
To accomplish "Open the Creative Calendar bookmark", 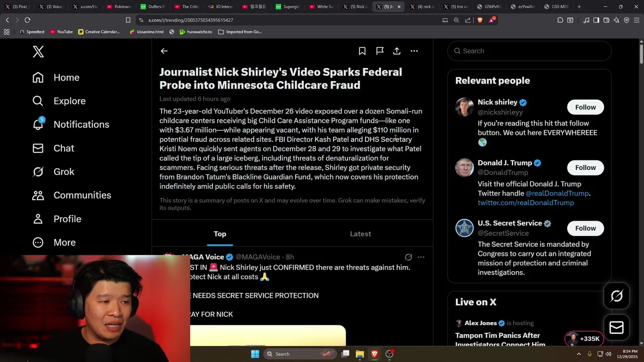I will pos(99,32).
